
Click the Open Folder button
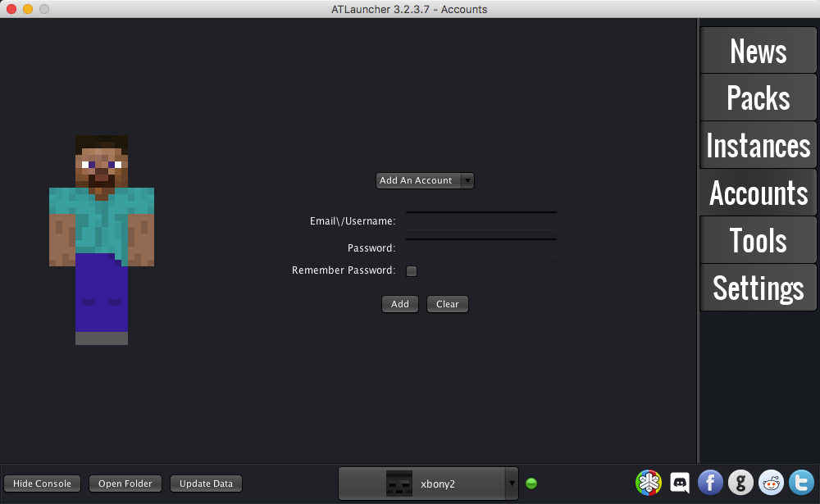click(125, 484)
